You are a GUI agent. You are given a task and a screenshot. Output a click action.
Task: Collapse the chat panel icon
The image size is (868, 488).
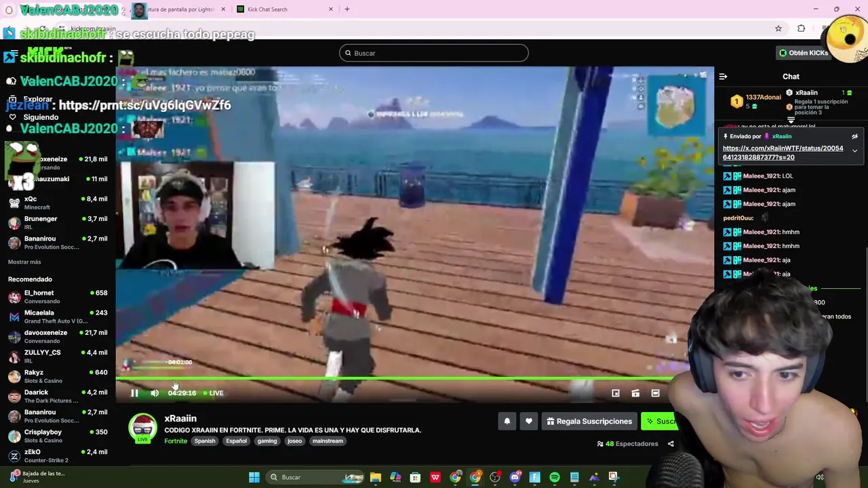pyautogui.click(x=723, y=77)
